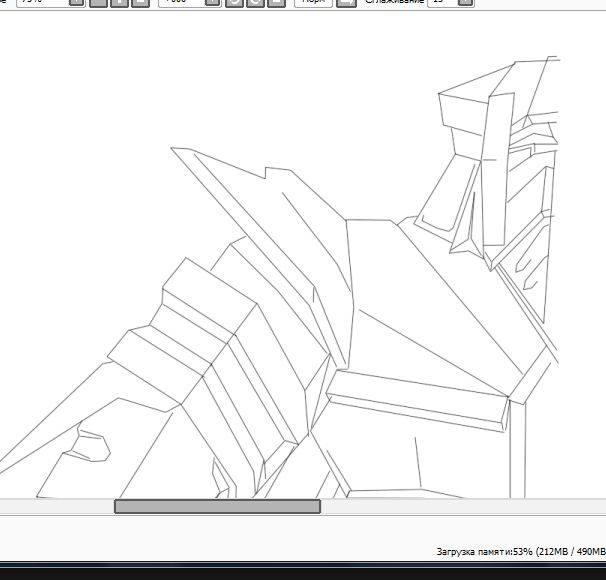This screenshot has height=580, width=606.
Task: Rotate the canvas view clockwise
Action: [254, 3]
